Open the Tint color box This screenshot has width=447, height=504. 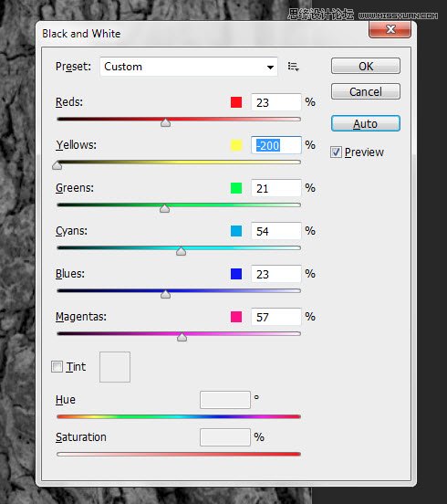tap(115, 367)
